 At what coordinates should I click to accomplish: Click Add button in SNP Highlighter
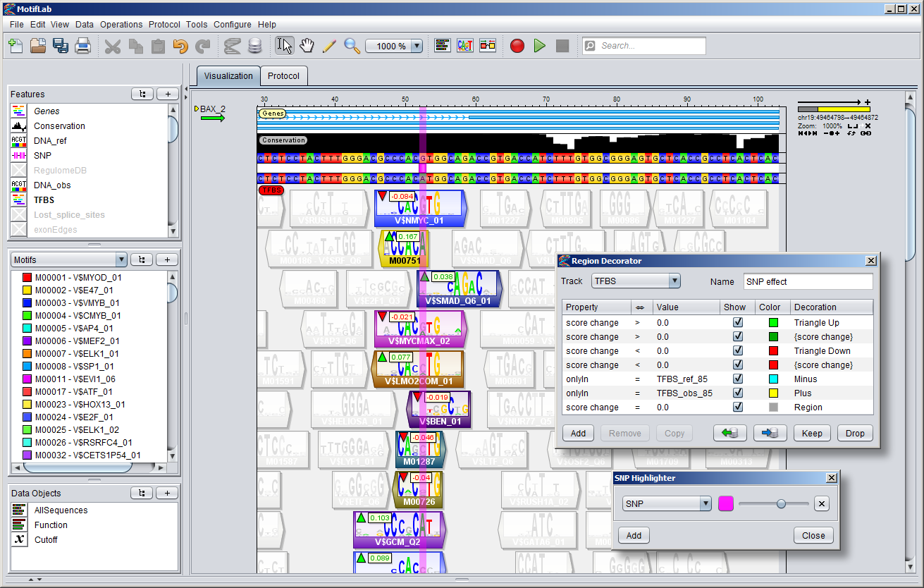(634, 535)
